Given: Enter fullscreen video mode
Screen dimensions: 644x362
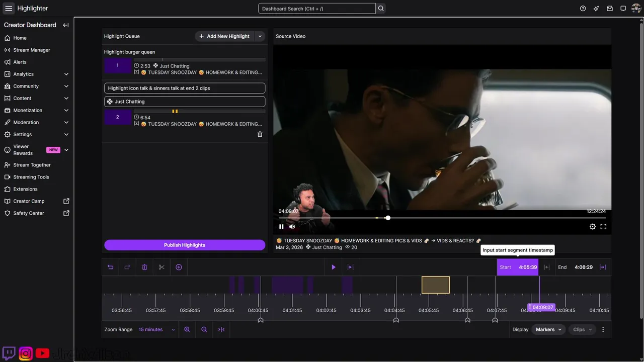Looking at the screenshot, I should [x=603, y=227].
